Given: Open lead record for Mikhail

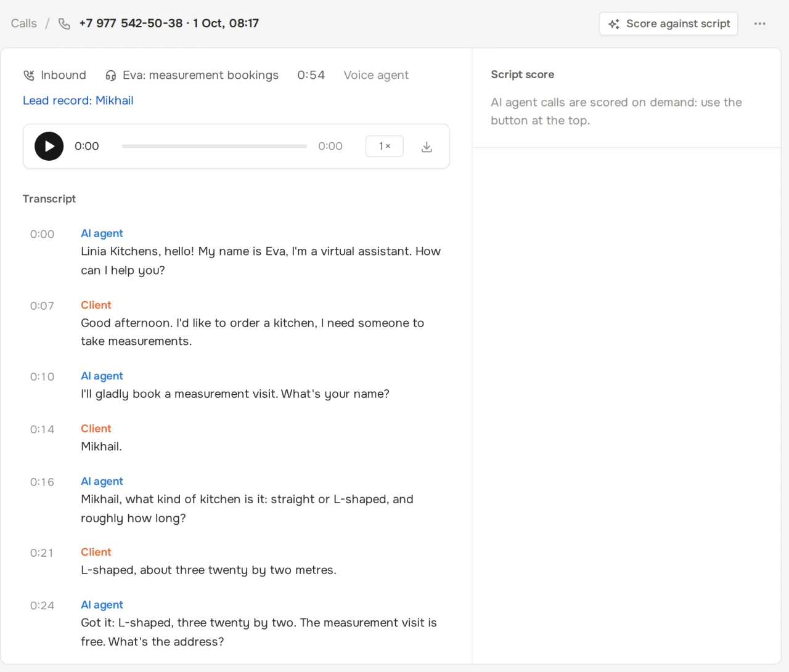Looking at the screenshot, I should [x=78, y=100].
